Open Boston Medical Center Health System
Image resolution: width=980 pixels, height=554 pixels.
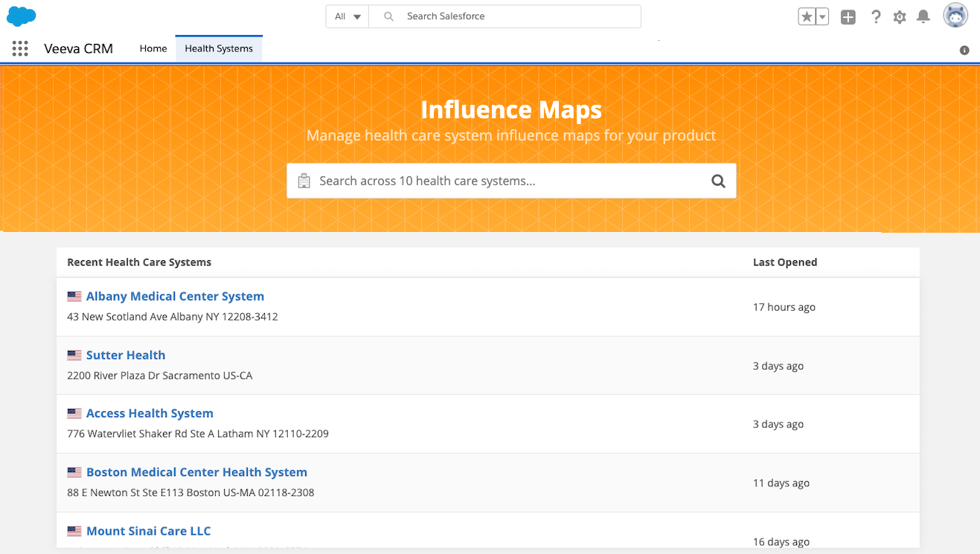pyautogui.click(x=196, y=471)
